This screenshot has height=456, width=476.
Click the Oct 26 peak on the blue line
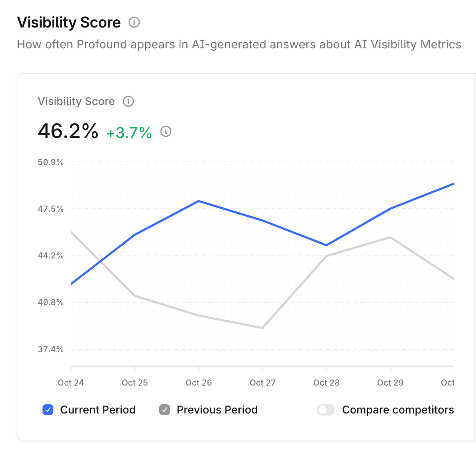pos(199,201)
